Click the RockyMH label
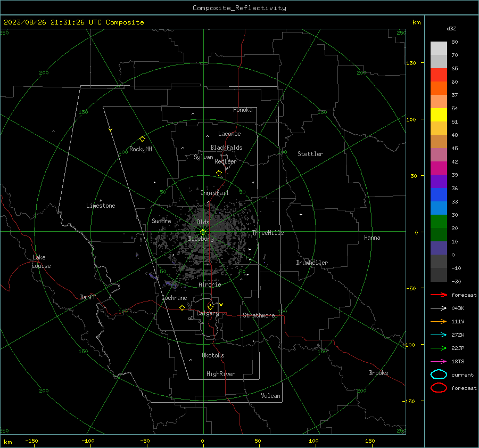This screenshot has height=448, width=479. click(141, 149)
